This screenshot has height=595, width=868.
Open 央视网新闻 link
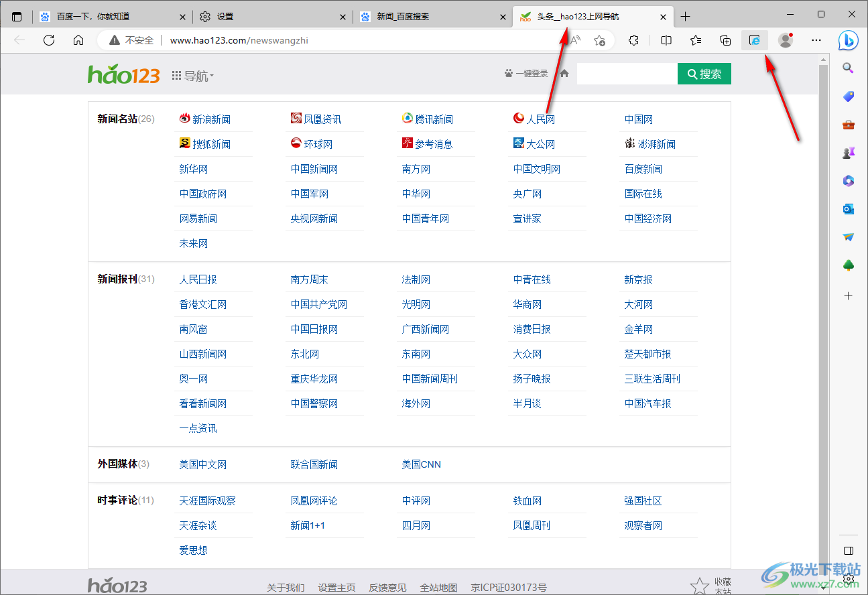[x=314, y=218]
